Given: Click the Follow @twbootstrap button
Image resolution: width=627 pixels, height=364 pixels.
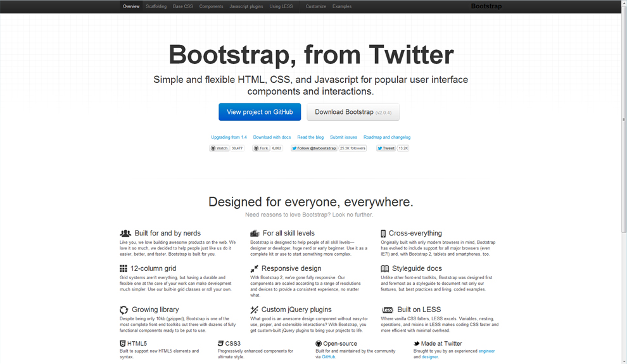Looking at the screenshot, I should tap(314, 148).
